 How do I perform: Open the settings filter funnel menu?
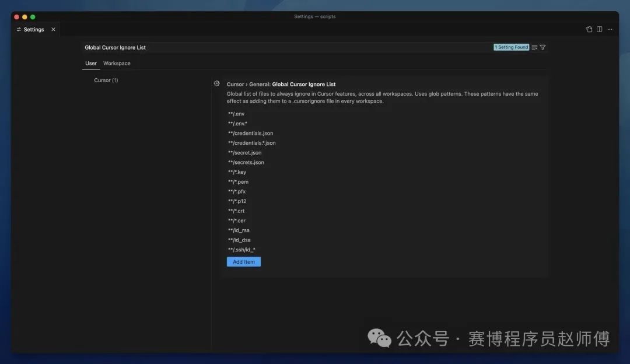(543, 47)
